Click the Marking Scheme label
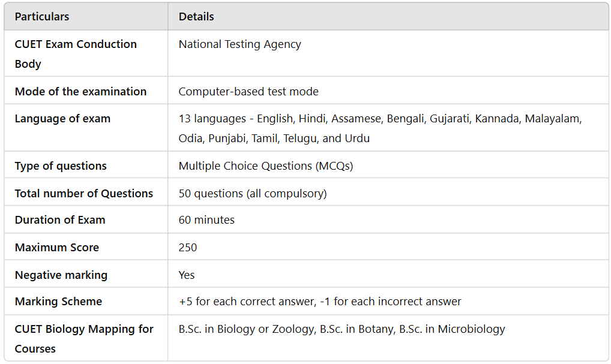This screenshot has height=364, width=611. 58,302
